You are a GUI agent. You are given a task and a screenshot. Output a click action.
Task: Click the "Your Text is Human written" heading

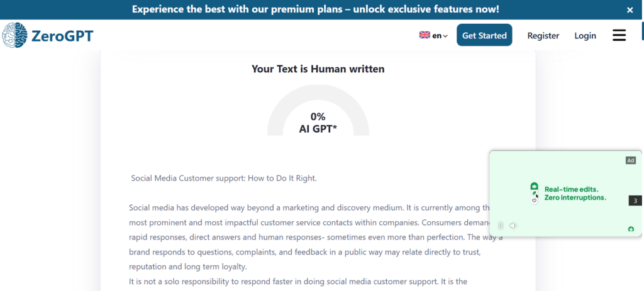click(318, 69)
